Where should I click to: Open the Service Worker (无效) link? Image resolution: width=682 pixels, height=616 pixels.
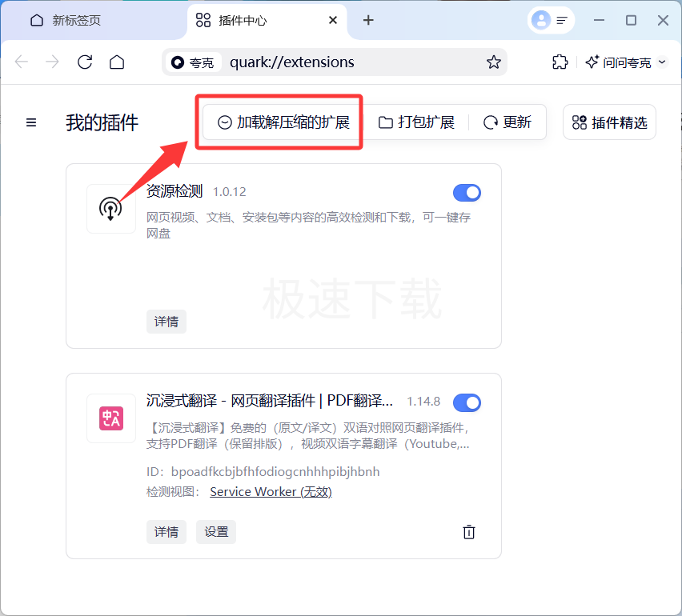(x=271, y=492)
